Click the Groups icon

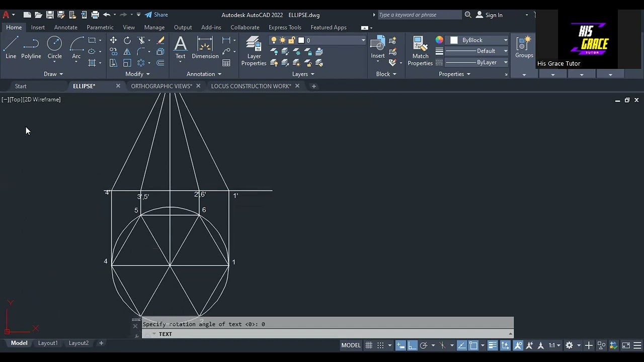524,48
